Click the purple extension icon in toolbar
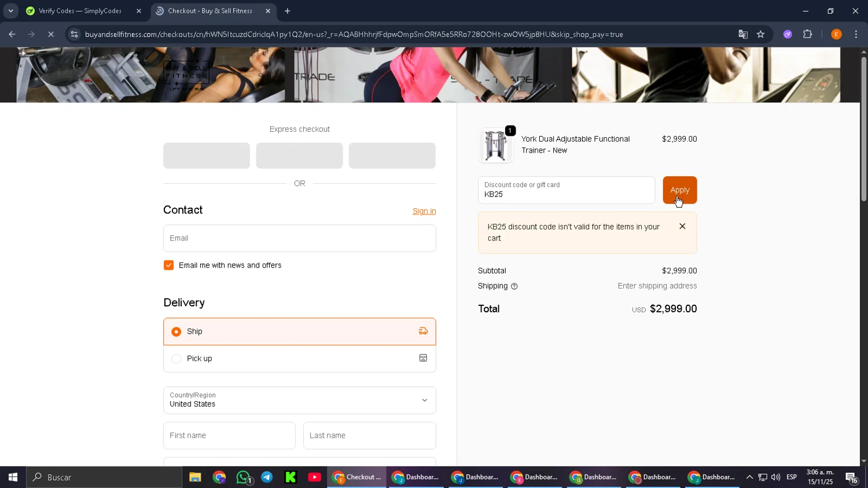868x488 pixels. coord(788,34)
